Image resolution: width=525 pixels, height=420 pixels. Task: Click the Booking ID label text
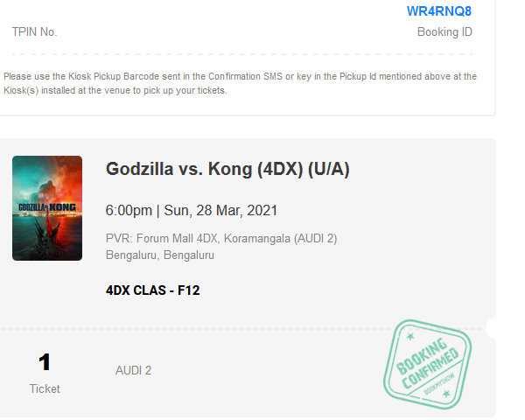444,32
